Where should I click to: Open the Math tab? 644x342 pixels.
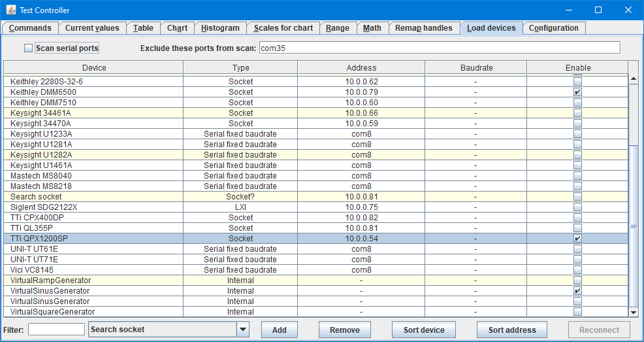372,28
